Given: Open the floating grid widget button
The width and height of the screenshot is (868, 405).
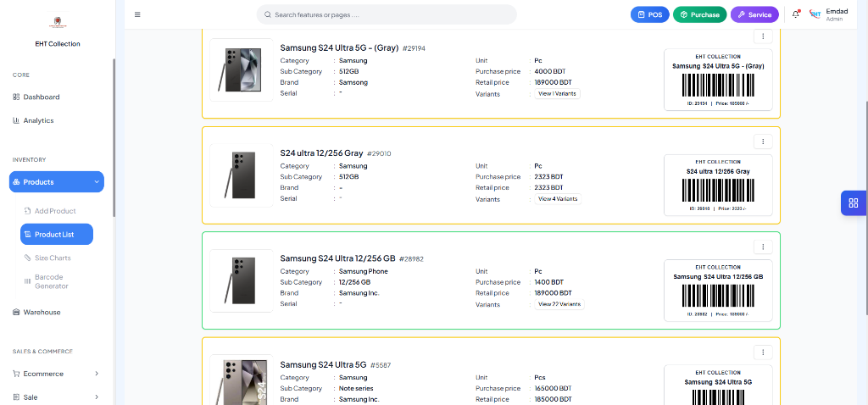Looking at the screenshot, I should click(853, 203).
